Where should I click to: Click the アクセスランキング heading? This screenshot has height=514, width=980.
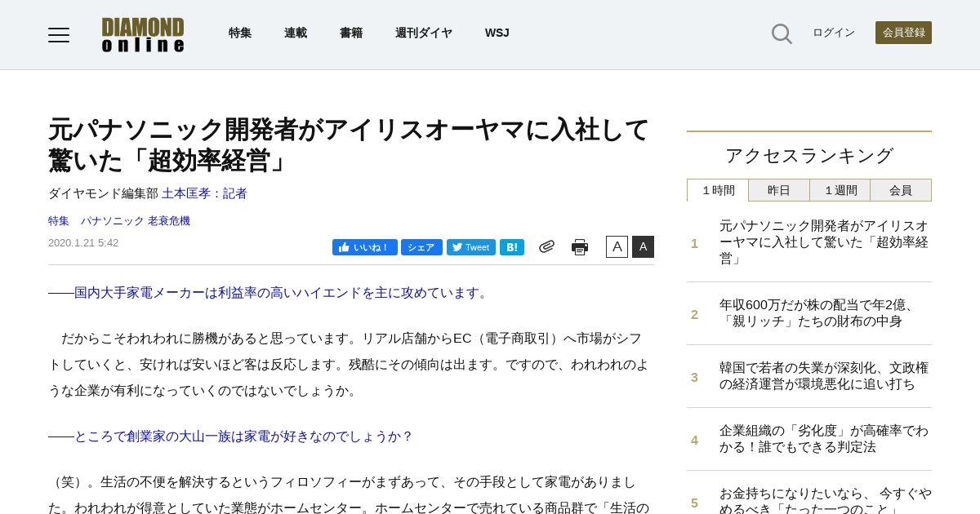(x=809, y=156)
